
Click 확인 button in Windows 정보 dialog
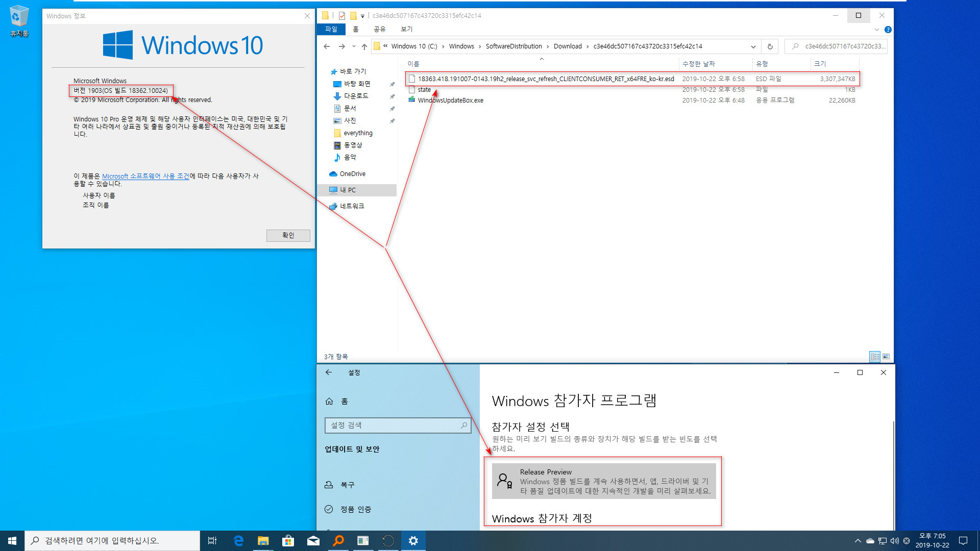(x=288, y=235)
